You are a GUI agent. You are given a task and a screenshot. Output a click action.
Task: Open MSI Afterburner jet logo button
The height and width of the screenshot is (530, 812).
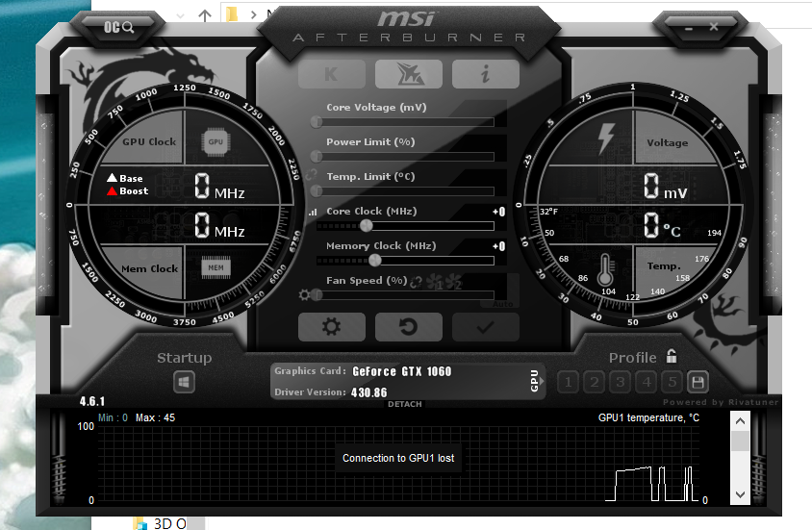pos(409,74)
